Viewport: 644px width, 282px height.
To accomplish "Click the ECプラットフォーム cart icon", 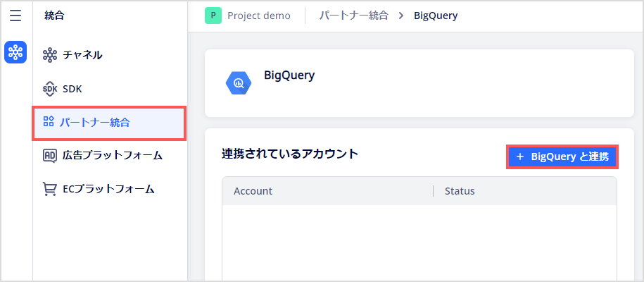I will [x=50, y=189].
